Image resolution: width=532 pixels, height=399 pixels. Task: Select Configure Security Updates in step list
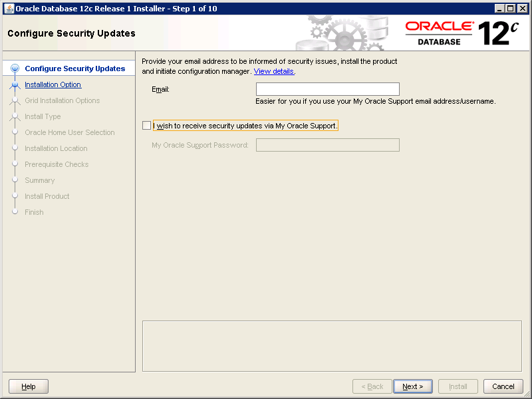pyautogui.click(x=74, y=68)
